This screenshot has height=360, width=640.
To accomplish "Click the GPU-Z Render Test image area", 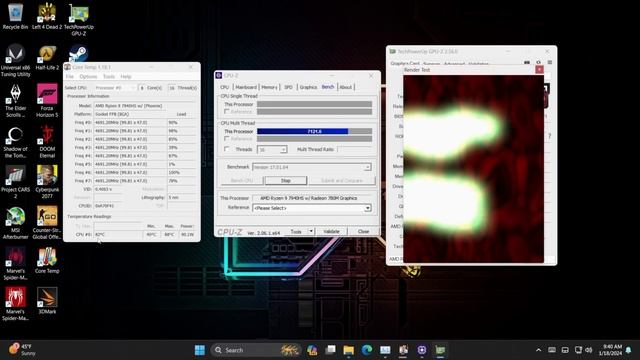I will tap(473, 169).
